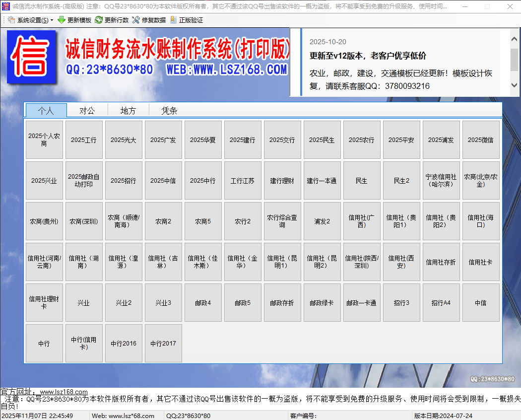Click the 系统设置 gear icon

(11, 20)
